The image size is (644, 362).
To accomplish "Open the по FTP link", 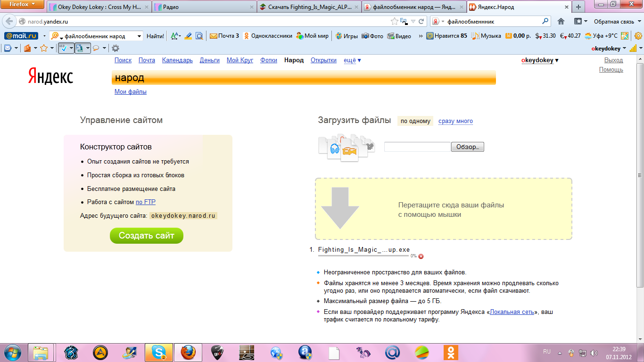I will 146,202.
